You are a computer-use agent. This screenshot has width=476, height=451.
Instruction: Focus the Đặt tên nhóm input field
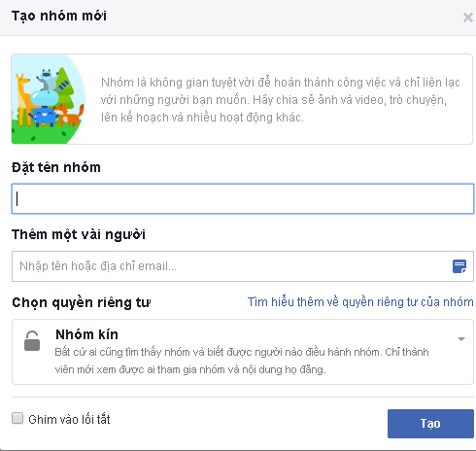(243, 198)
